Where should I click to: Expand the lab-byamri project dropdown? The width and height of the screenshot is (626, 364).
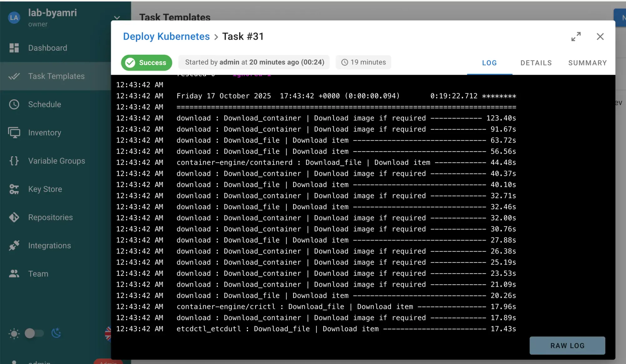(x=117, y=18)
